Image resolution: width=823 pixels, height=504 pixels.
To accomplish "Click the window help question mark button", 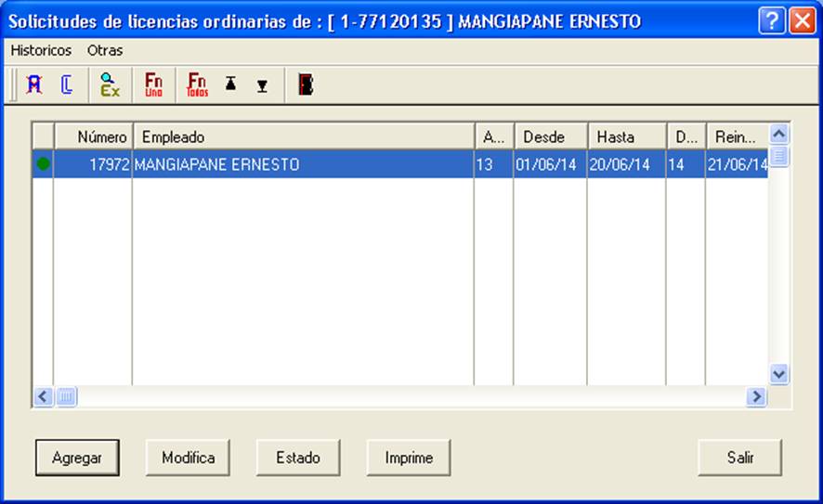I will click(x=772, y=21).
